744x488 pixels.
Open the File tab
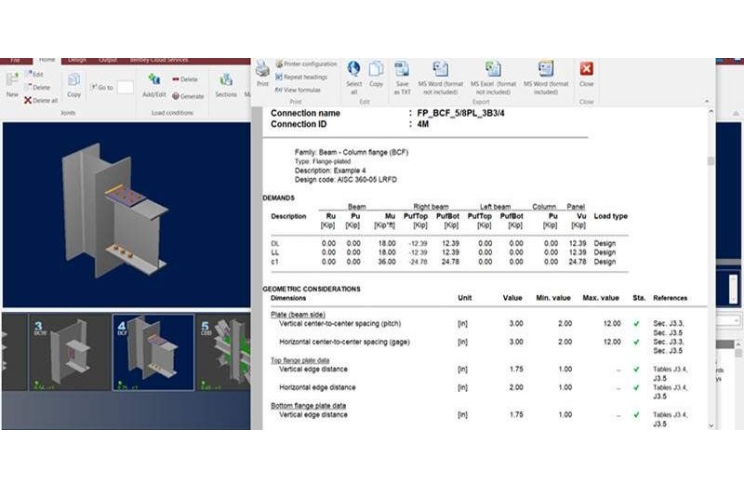pyautogui.click(x=15, y=60)
